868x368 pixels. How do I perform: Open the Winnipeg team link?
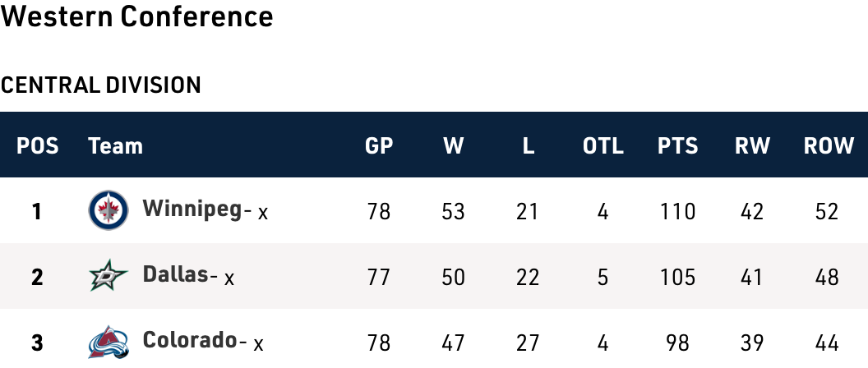click(x=192, y=209)
